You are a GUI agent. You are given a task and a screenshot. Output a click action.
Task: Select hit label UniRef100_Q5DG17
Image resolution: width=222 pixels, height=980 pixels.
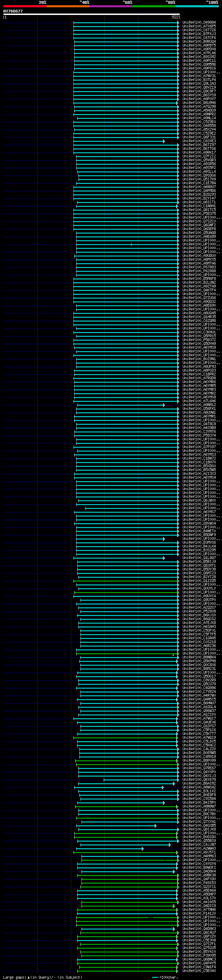click(199, 677)
